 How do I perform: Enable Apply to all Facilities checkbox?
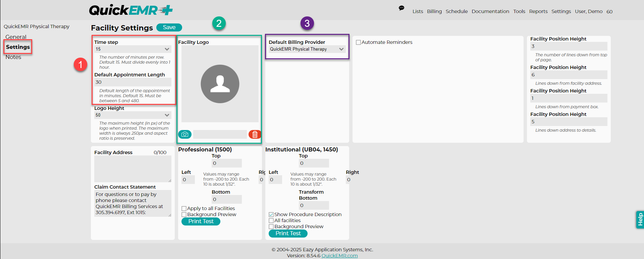coord(184,208)
